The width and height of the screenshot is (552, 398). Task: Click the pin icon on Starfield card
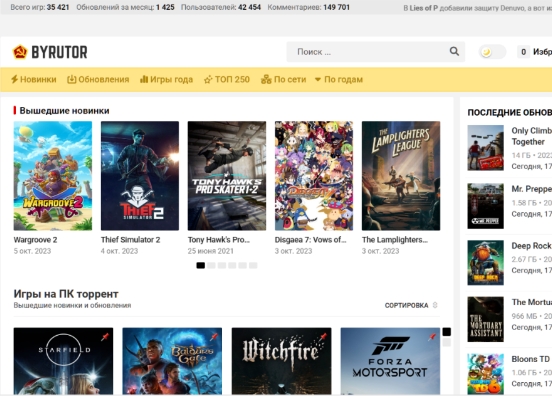pos(105,337)
